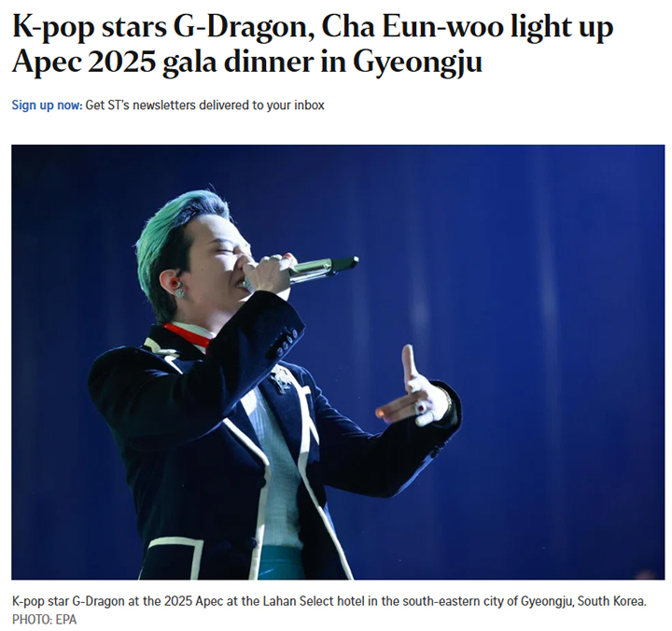Click the brooch pinned on the jacket lapel

point(280,379)
